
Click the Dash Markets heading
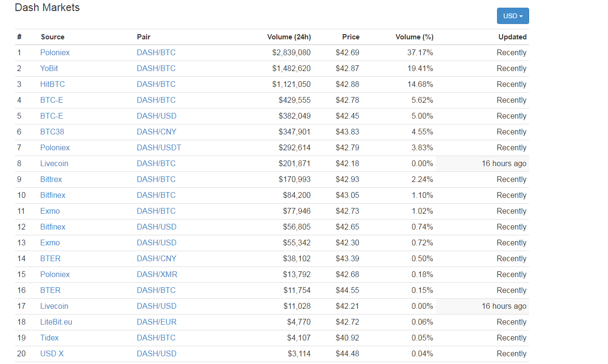click(x=47, y=8)
